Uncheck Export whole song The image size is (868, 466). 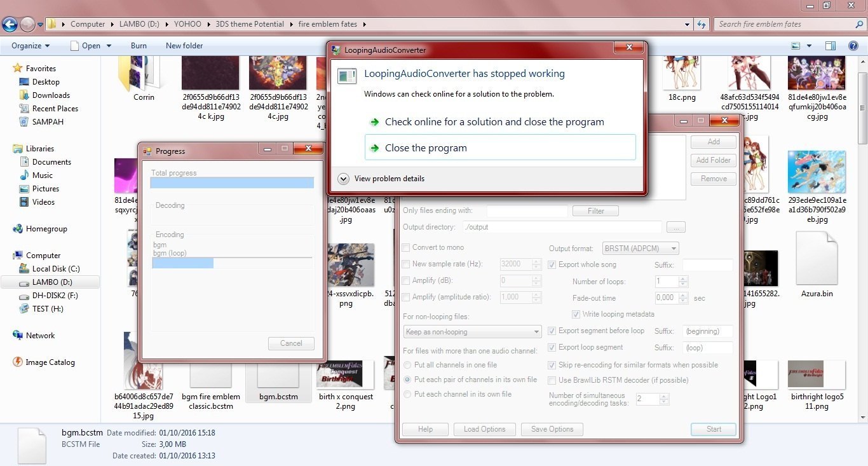(x=552, y=264)
